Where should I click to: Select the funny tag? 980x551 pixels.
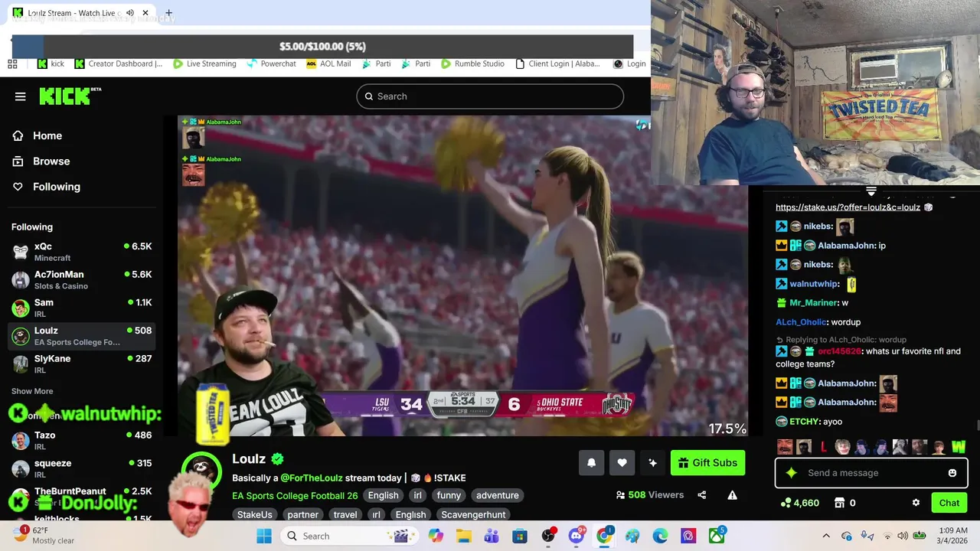pyautogui.click(x=449, y=495)
